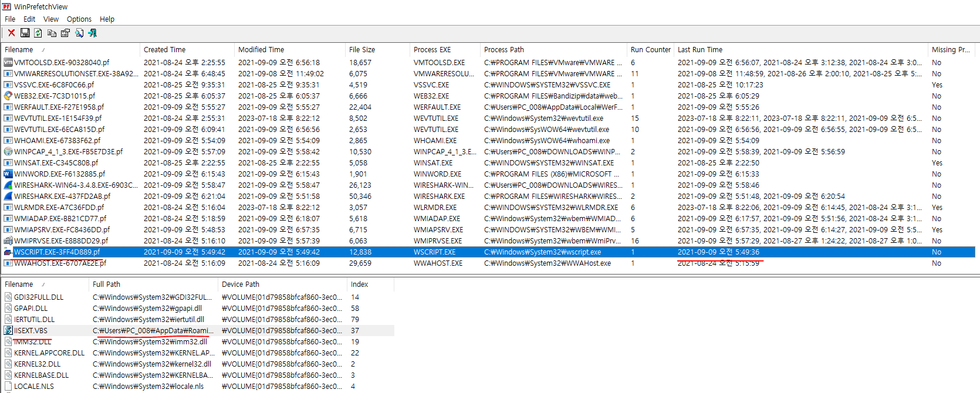Image resolution: width=980 pixels, height=393 pixels.
Task: Select the VMWARERESOLUTIONSET.EXE row
Action: coord(488,74)
